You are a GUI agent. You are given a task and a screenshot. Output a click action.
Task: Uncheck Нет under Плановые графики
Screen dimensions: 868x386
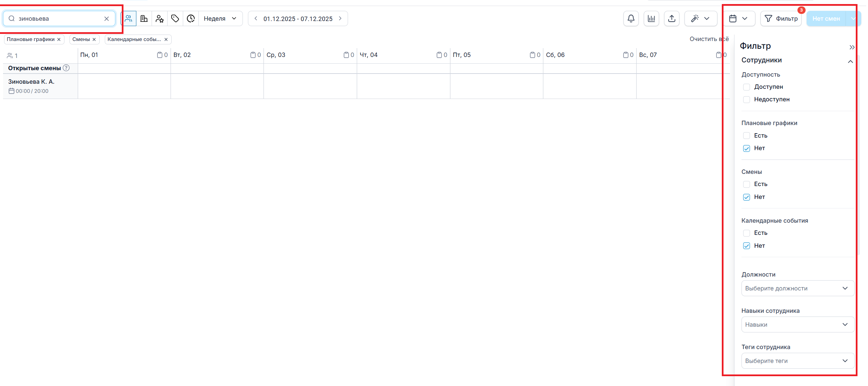tap(746, 148)
